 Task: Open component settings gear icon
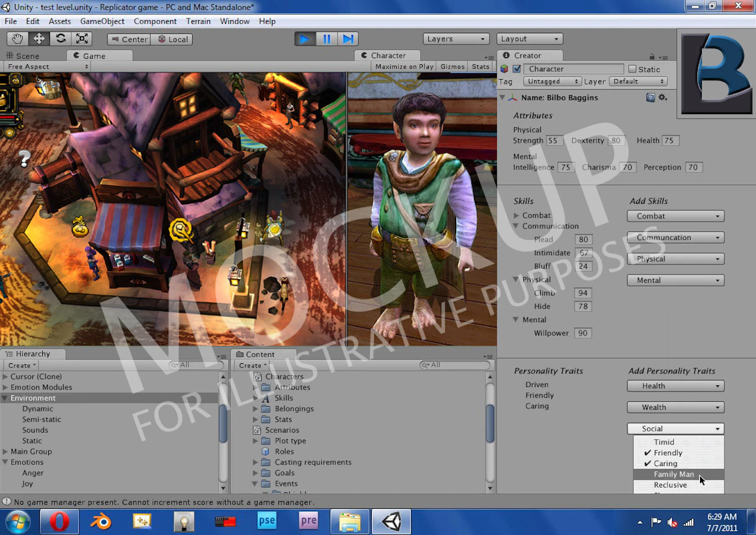tap(663, 97)
